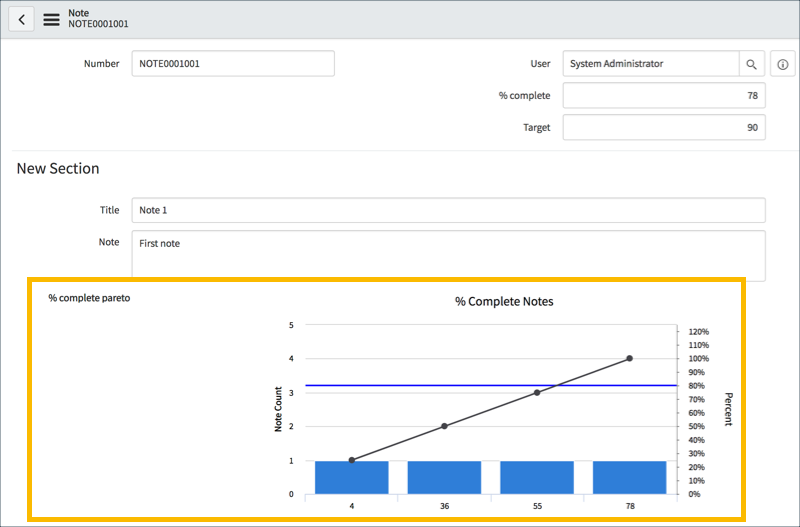This screenshot has width=800, height=527.
Task: Click the Title field Note 1
Action: click(448, 210)
